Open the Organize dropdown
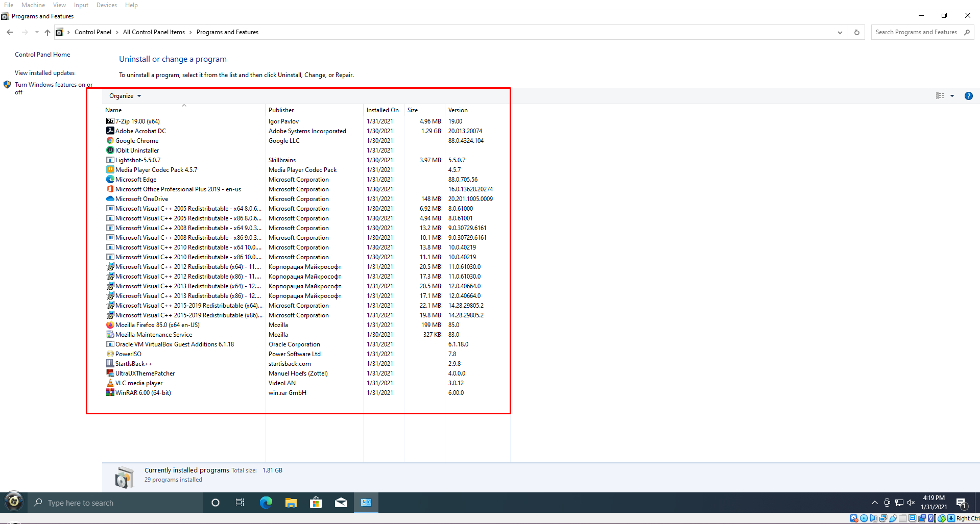 [125, 96]
